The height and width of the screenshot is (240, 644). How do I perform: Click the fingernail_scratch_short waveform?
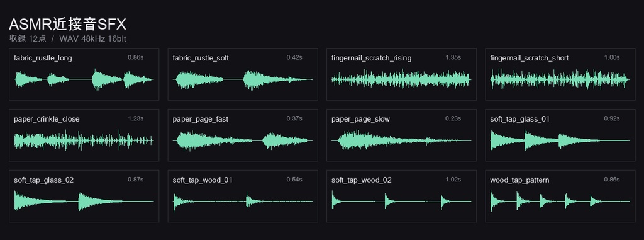point(560,79)
